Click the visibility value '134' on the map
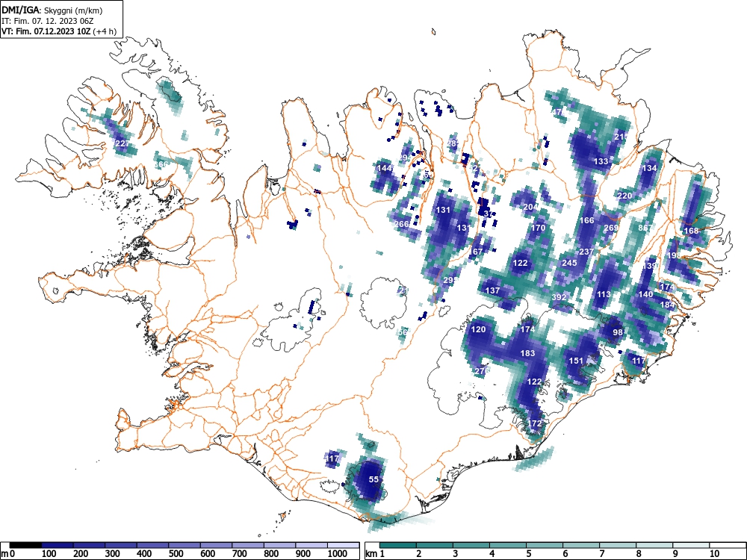 649,168
